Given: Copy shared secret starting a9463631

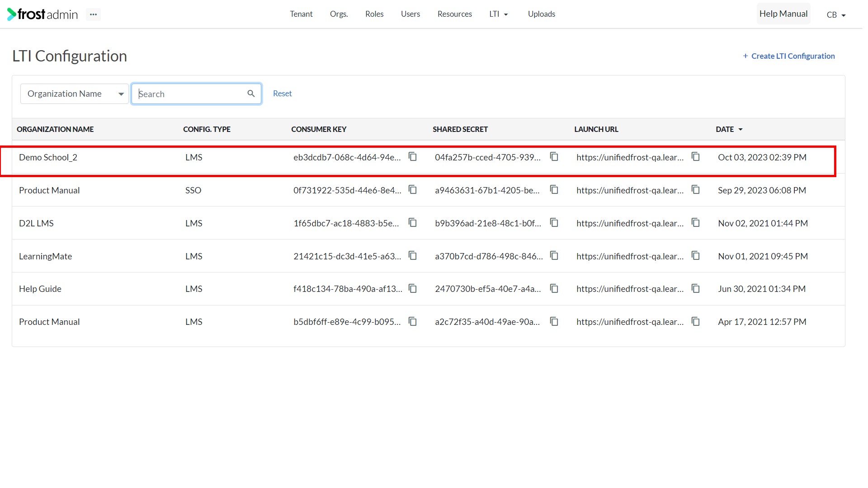Looking at the screenshot, I should tap(554, 190).
